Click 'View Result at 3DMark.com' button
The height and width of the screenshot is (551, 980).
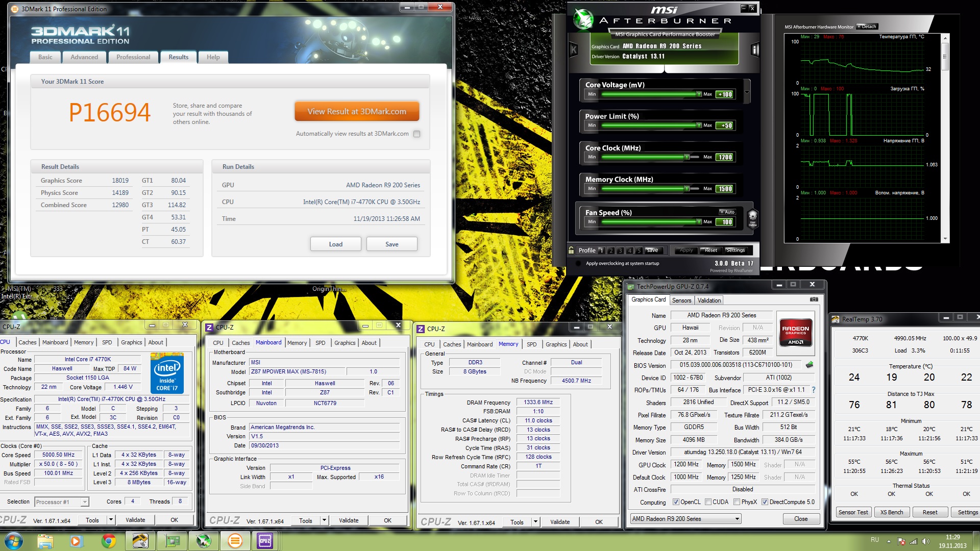(x=357, y=111)
